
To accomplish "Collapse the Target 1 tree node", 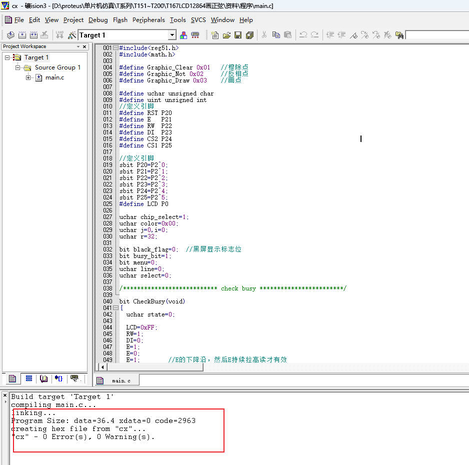I will (7, 58).
